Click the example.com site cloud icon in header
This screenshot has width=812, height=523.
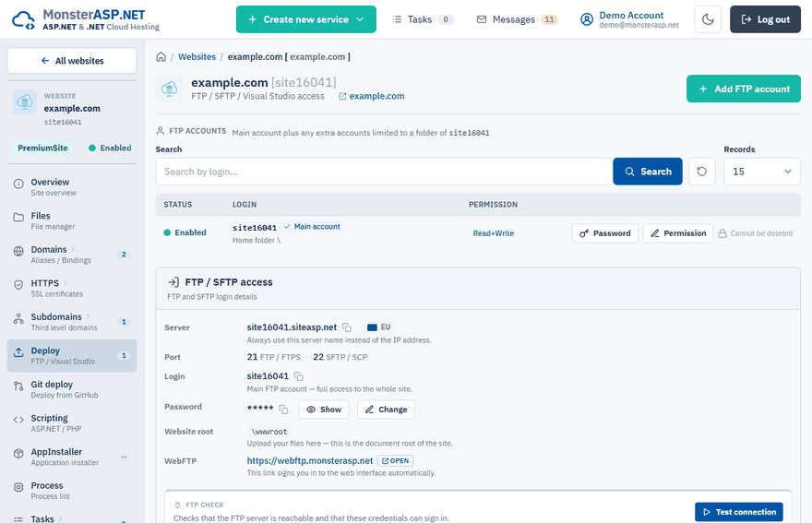(170, 89)
